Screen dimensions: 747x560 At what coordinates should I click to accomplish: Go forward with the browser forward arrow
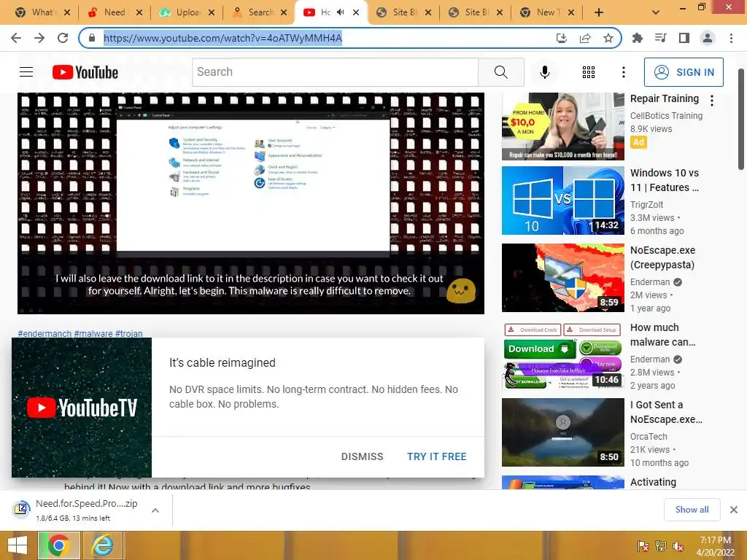39,38
